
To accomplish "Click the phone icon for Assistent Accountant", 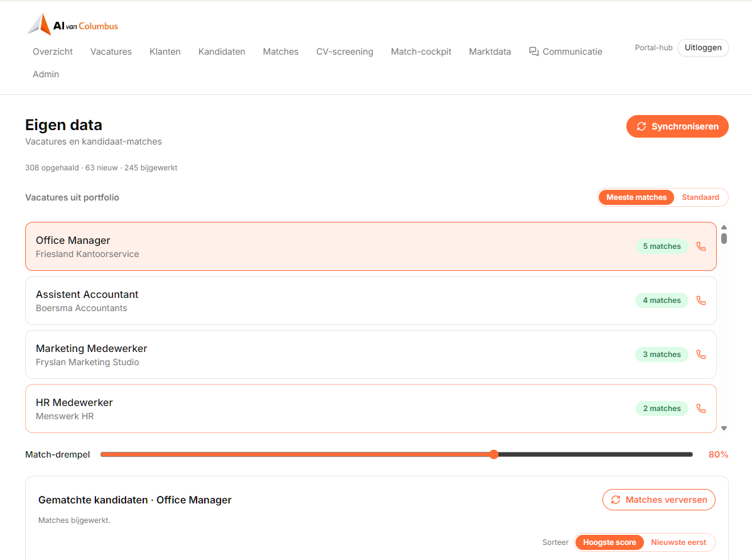I will (701, 300).
